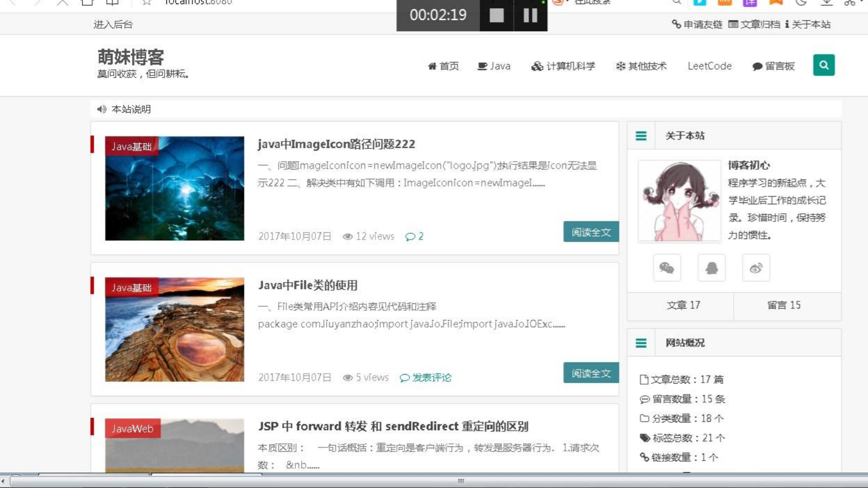
Task: Click the 网站概况 panel menu icon
Action: click(x=641, y=343)
